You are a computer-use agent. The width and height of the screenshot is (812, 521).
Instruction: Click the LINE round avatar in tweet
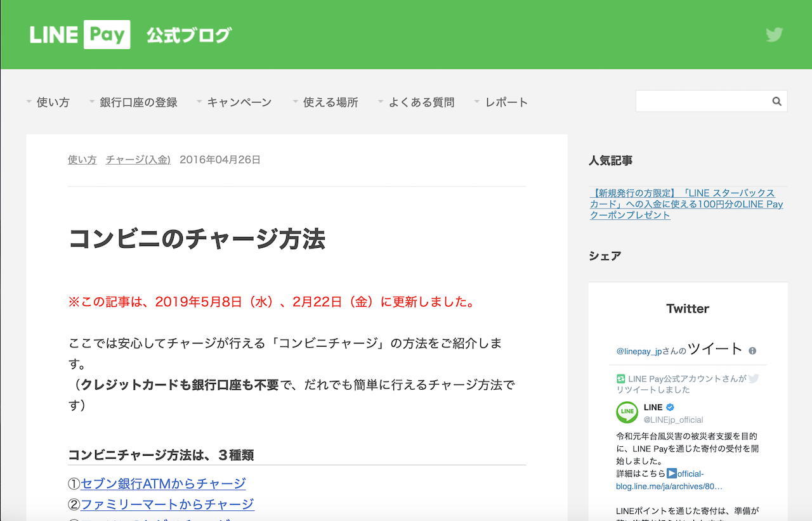(627, 413)
